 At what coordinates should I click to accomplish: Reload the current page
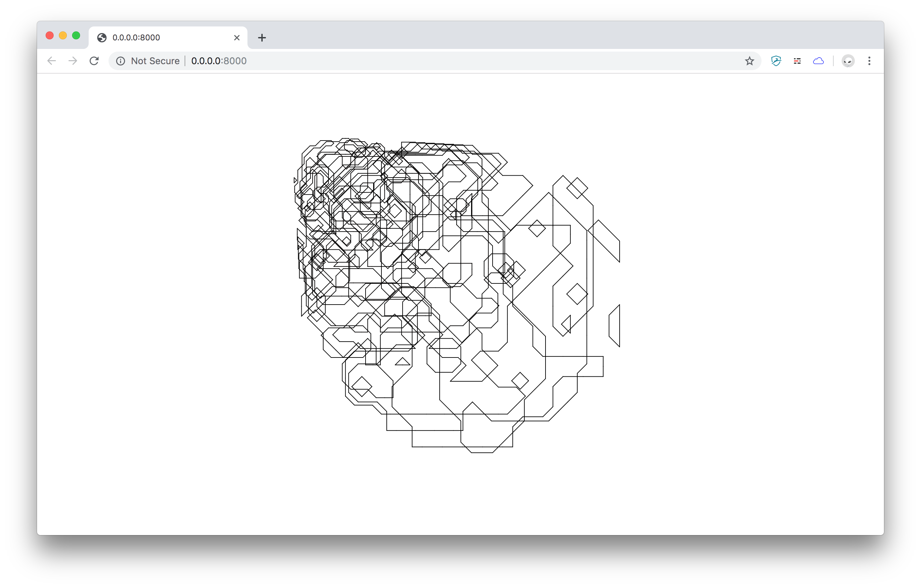coord(94,61)
